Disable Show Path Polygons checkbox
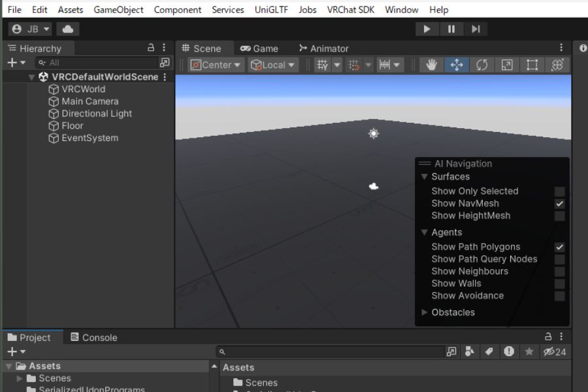The width and height of the screenshot is (588, 392). [559, 247]
